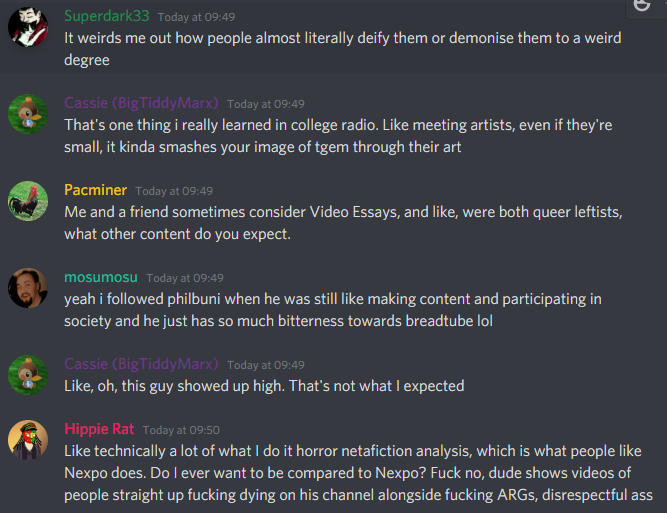Click mosumosu's face avatar
Image resolution: width=667 pixels, height=513 pixels.
[x=28, y=288]
